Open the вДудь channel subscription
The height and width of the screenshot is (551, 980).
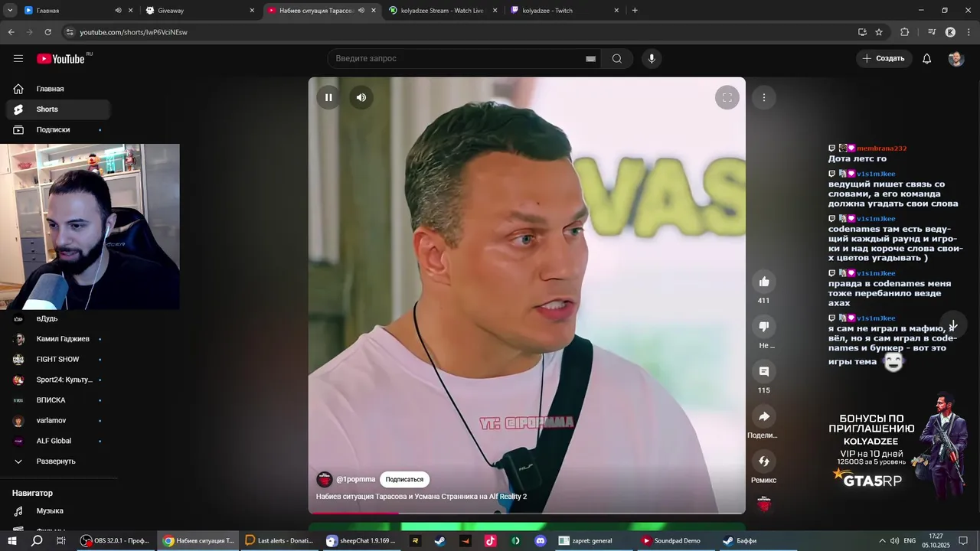(58, 318)
